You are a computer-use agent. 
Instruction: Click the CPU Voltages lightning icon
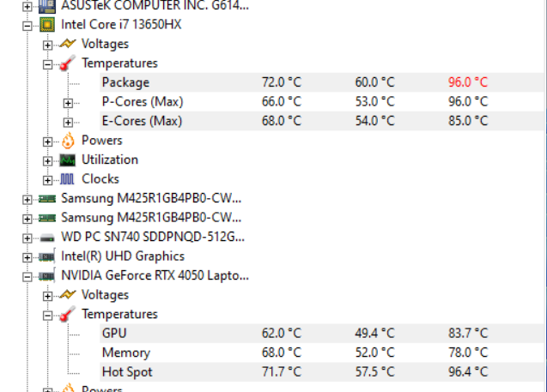pos(68,44)
